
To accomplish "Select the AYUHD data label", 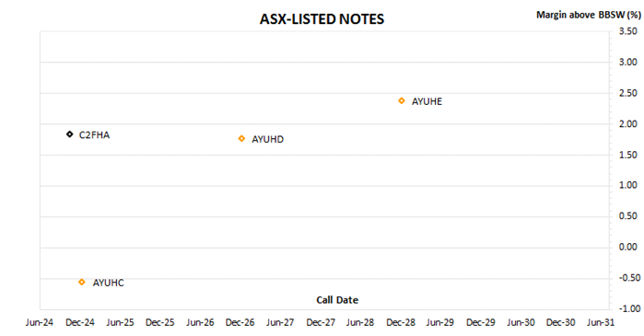I will (x=267, y=140).
